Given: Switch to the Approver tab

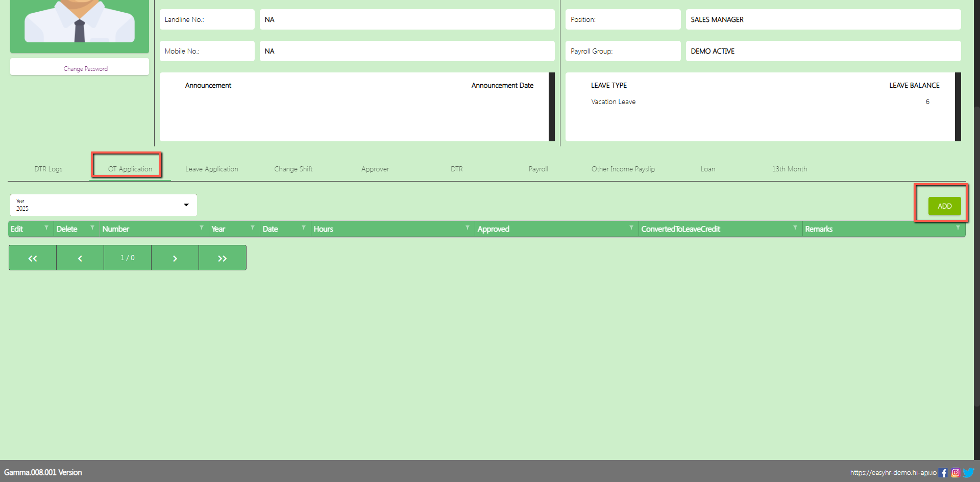Looking at the screenshot, I should coord(375,169).
